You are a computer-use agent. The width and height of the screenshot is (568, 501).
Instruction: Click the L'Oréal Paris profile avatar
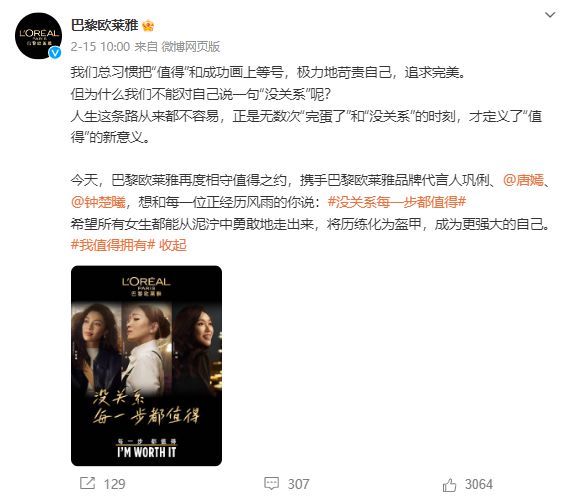38,36
